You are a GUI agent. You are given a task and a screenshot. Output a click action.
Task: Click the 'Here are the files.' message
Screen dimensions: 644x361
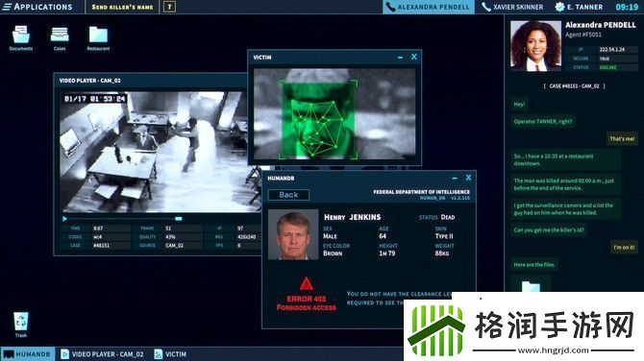pos(533,265)
